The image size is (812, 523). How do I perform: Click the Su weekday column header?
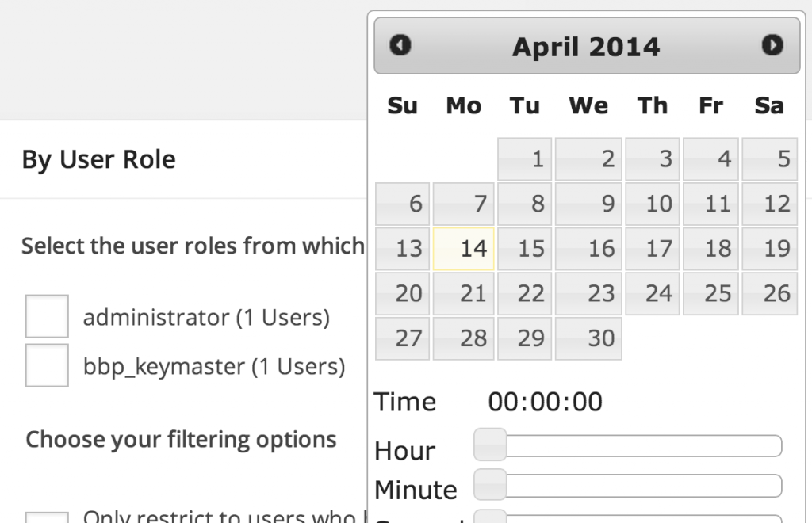[402, 105]
